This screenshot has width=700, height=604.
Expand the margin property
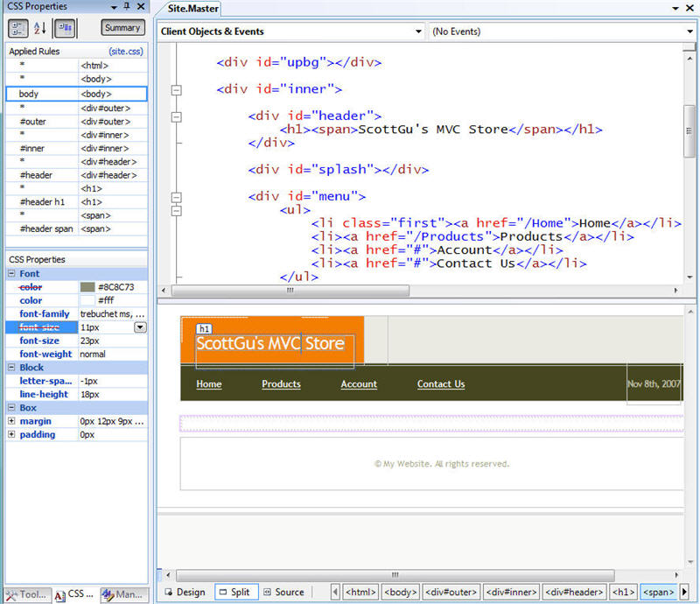coord(11,421)
